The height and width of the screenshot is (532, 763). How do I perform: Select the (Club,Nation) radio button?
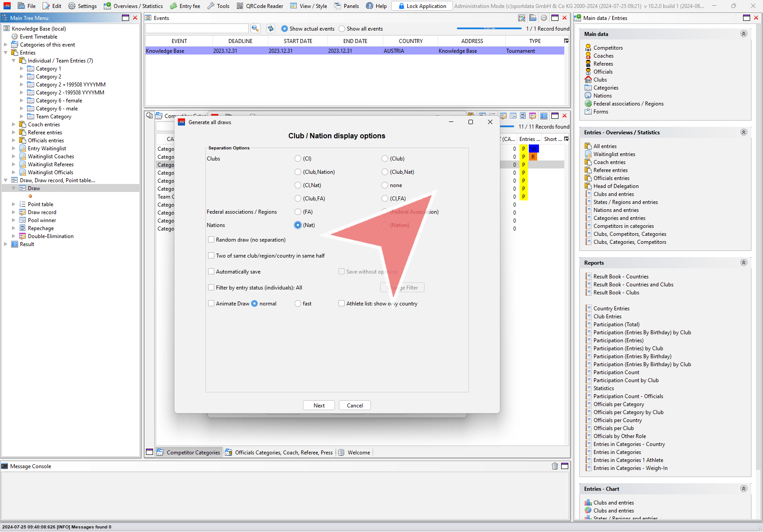298,172
